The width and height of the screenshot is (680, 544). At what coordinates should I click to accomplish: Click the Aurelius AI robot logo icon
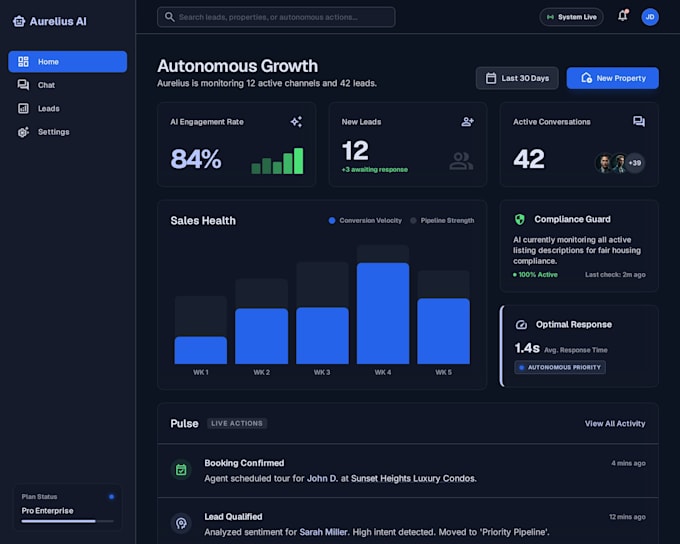pos(19,21)
